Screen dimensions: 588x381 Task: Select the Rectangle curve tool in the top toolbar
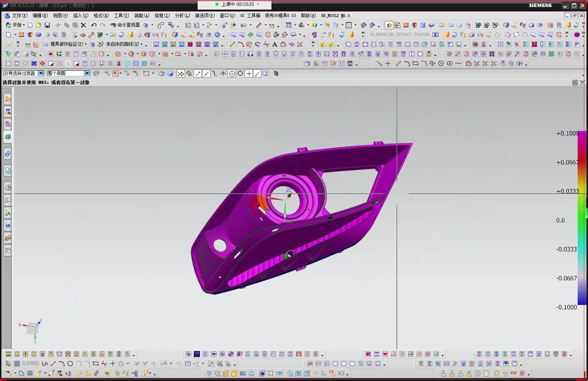pyautogui.click(x=416, y=63)
